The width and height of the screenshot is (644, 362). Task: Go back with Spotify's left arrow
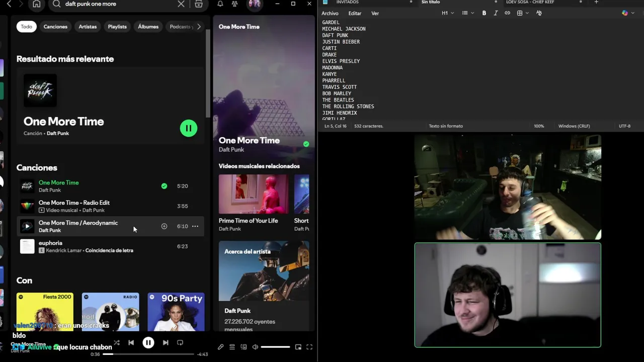click(9, 4)
